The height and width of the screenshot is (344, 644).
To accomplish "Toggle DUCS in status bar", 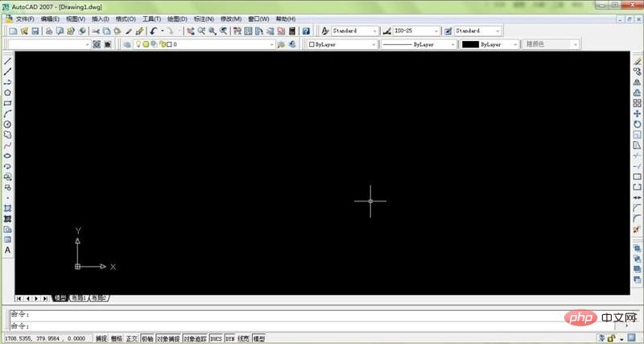I will point(216,338).
